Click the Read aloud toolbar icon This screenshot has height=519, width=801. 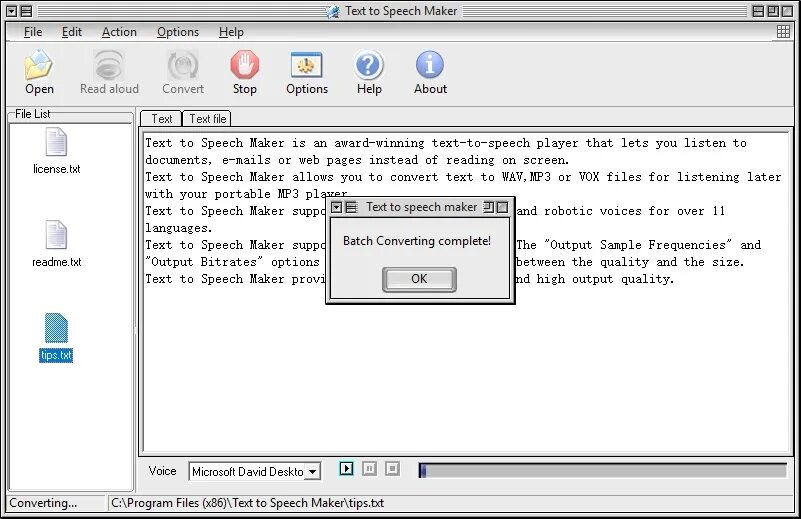[109, 65]
